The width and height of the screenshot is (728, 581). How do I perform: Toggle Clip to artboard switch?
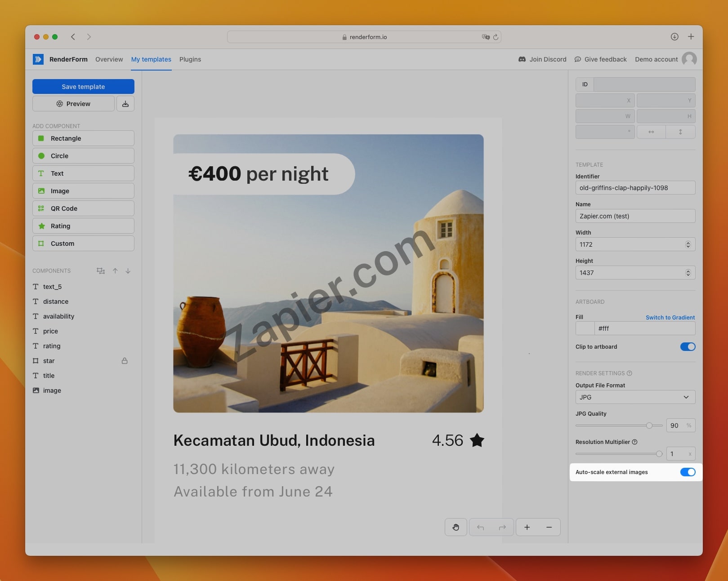688,346
